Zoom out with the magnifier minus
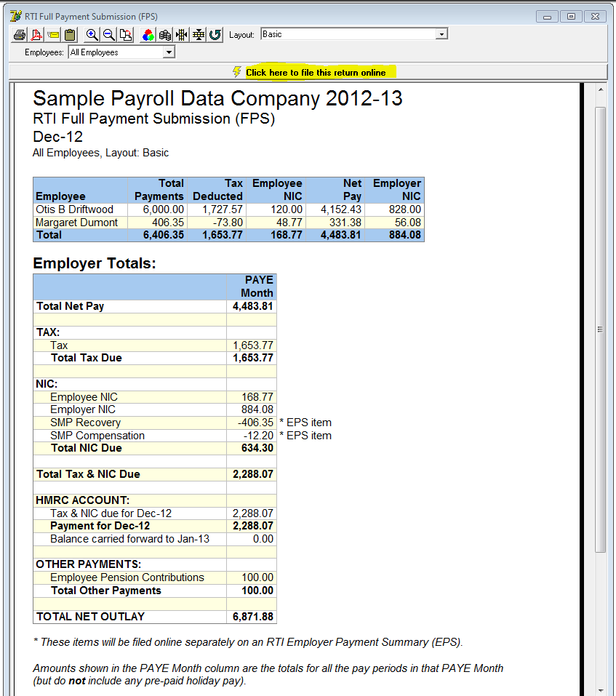The height and width of the screenshot is (696, 616). [109, 35]
